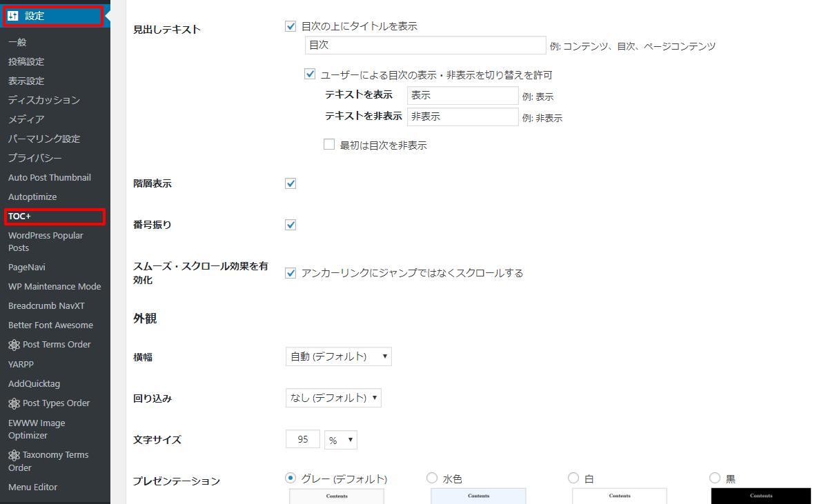Open the 文字サイズ unit % dropdown
The width and height of the screenshot is (826, 504).
pos(341,440)
